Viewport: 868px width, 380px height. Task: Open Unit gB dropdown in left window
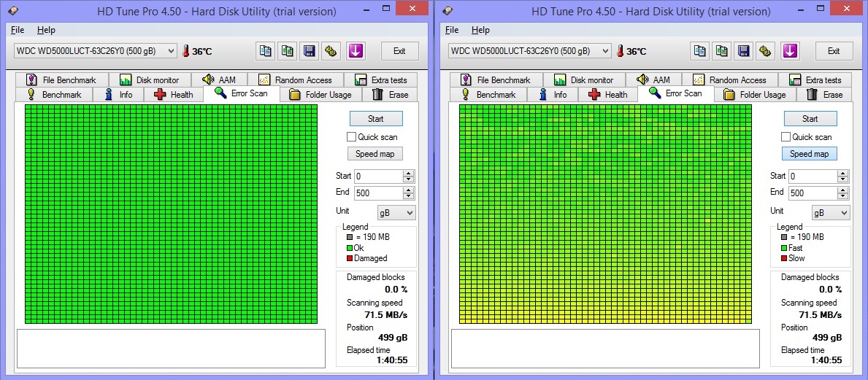pos(396,212)
